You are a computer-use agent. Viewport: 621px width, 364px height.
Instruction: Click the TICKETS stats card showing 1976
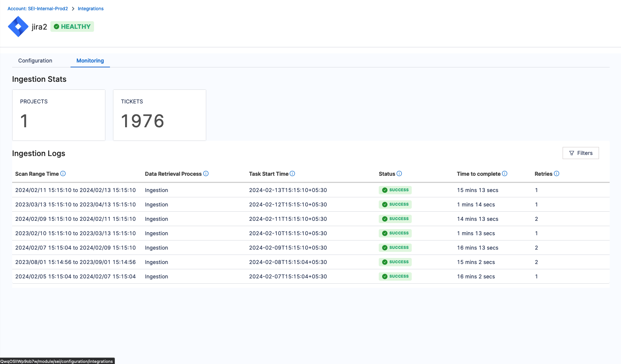[160, 115]
